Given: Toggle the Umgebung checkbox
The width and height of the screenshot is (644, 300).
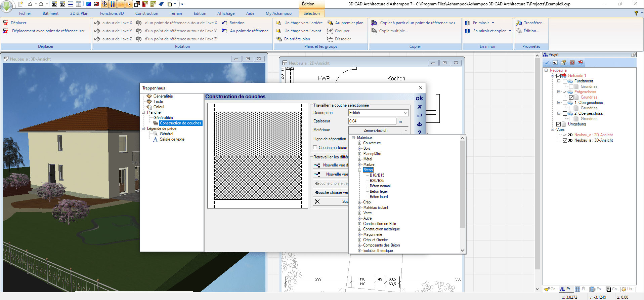Looking at the screenshot, I should click(558, 124).
